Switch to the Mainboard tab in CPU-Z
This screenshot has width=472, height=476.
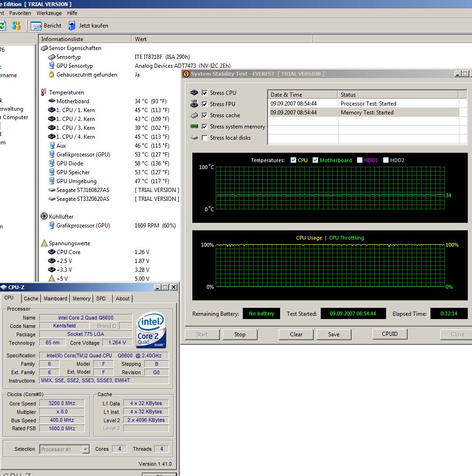tap(56, 298)
